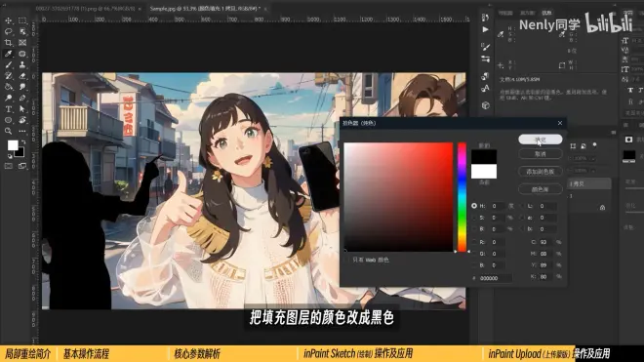Open the 3D cube panel icon
Screen dimensions: 644x362
(486, 105)
